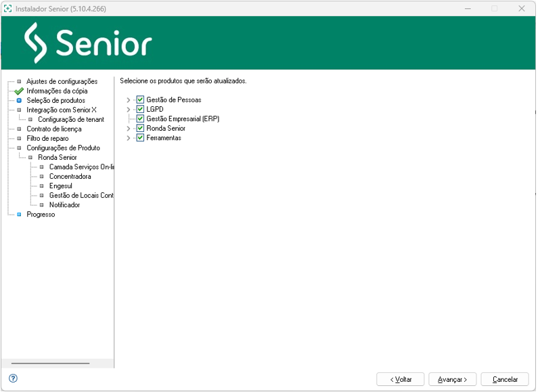Viewport: 538px width, 392px height.
Task: Uncheck the LGPD checkbox
Action: click(140, 110)
